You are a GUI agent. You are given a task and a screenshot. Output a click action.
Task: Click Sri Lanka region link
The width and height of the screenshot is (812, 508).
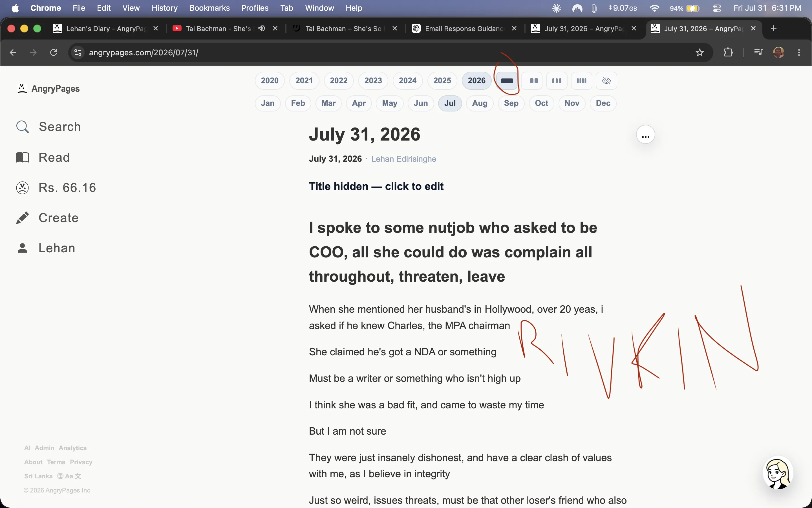click(x=38, y=476)
